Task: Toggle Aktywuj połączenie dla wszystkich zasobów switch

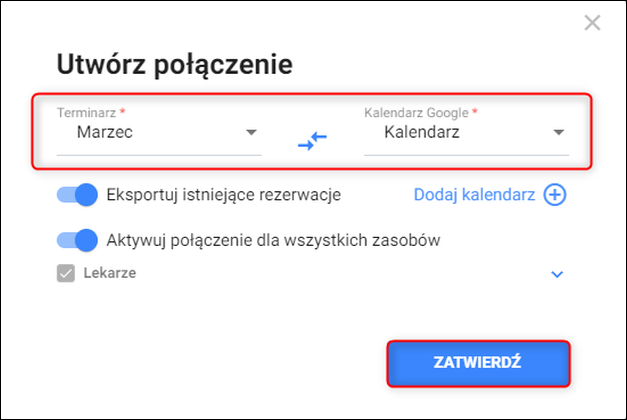Action: (x=77, y=240)
